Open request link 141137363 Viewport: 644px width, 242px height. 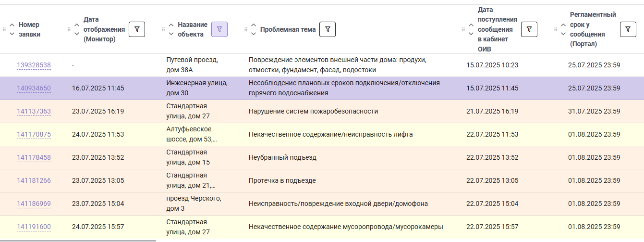point(34,111)
